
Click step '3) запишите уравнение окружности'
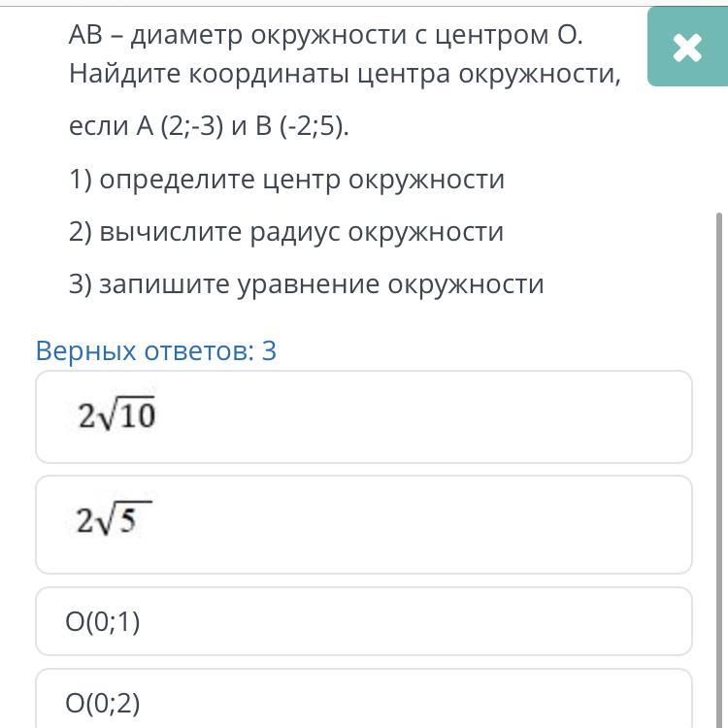306,284
